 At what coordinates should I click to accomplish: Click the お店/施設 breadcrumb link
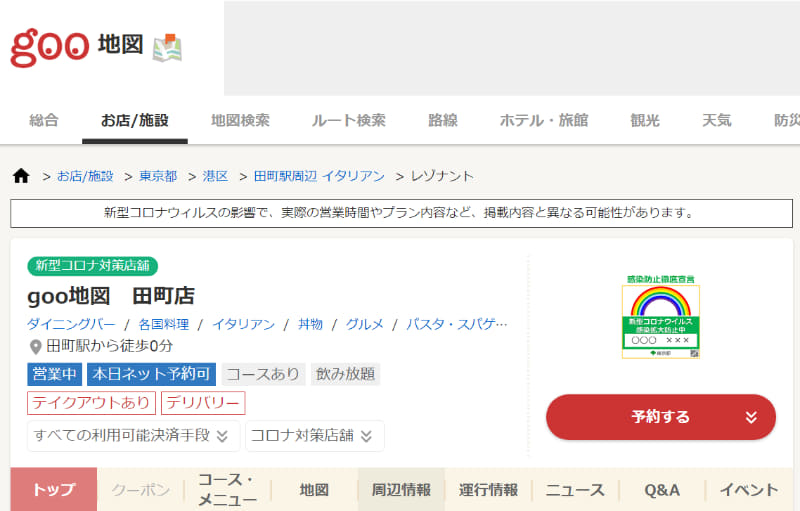[85, 176]
